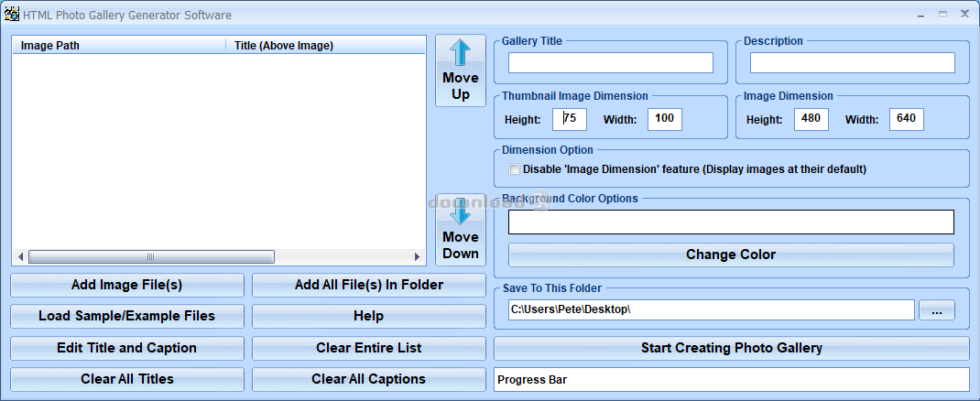This screenshot has width=980, height=401.
Task: Click Edit Title and Caption
Action: [x=127, y=348]
